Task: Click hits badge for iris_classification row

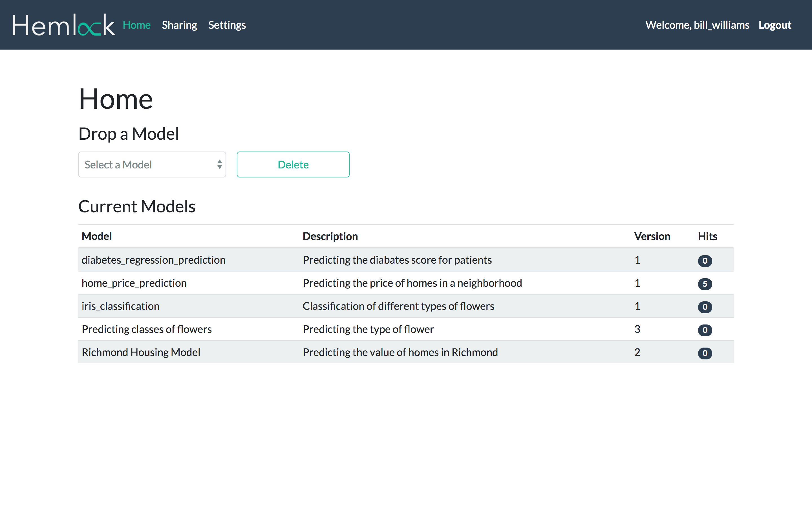Action: pyautogui.click(x=705, y=307)
